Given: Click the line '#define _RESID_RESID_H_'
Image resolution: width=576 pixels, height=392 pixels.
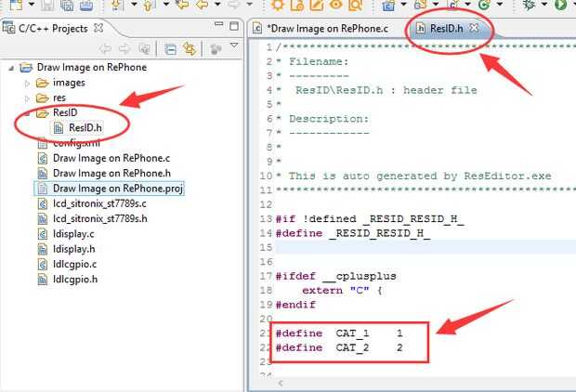Looking at the screenshot, I should coord(353,233).
